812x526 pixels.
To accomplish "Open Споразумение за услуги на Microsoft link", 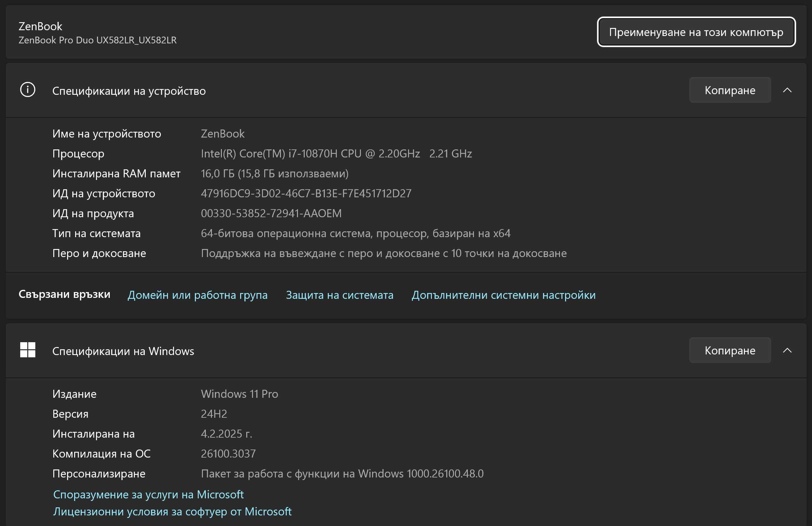I will 148,495.
